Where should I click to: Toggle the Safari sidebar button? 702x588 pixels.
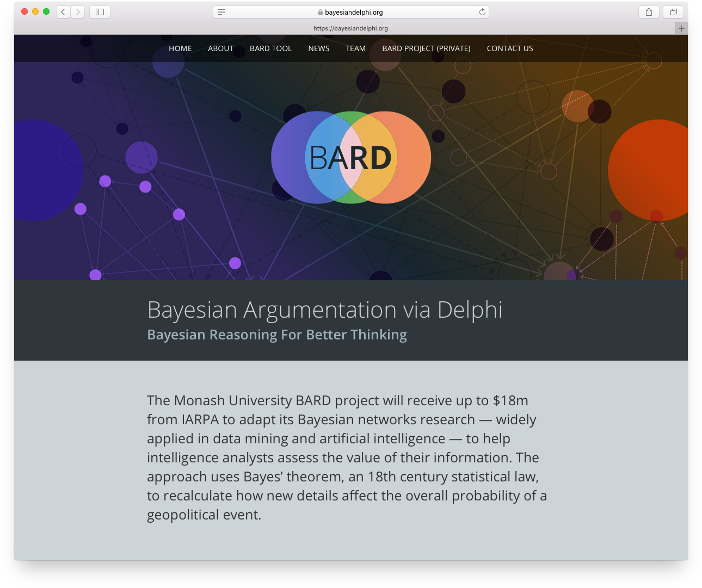(x=100, y=12)
